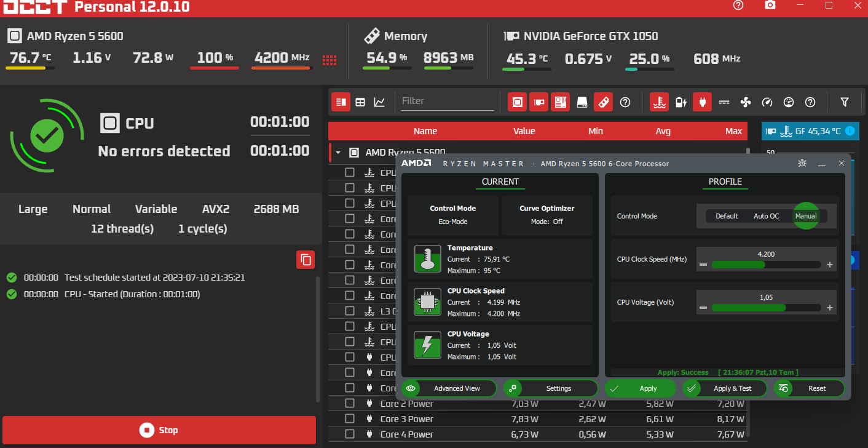Click the 8963 MB memory reading

coord(449,58)
